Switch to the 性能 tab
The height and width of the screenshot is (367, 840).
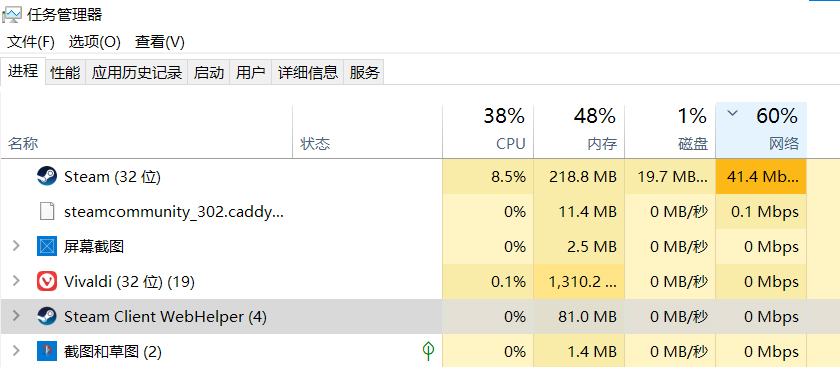pos(65,73)
